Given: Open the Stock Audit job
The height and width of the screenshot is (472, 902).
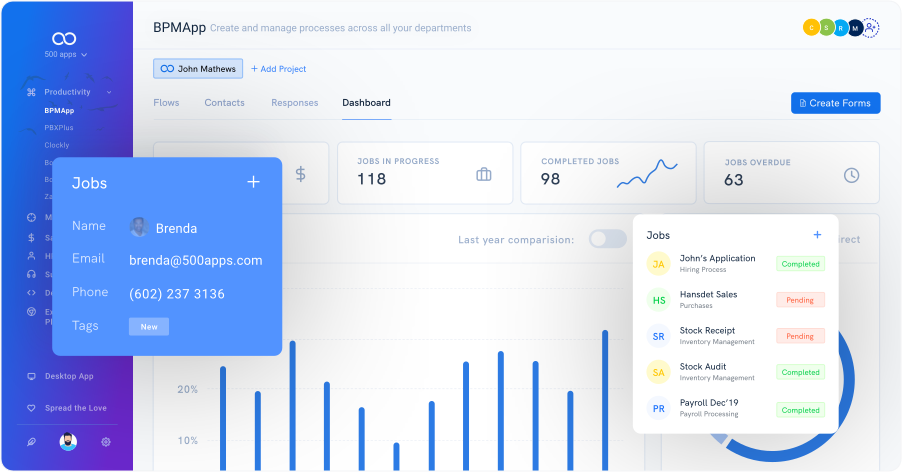Looking at the screenshot, I should 702,367.
